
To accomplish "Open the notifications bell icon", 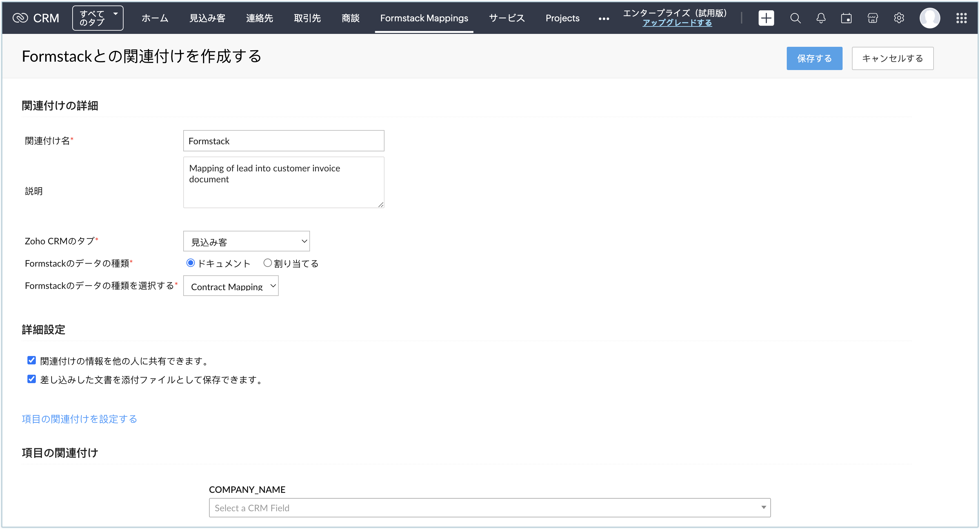I will tap(821, 18).
